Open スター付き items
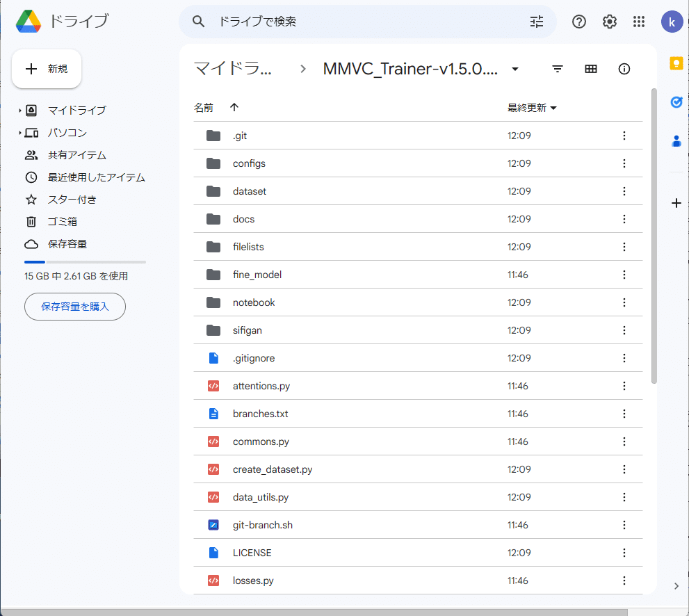Image resolution: width=689 pixels, height=616 pixels. pyautogui.click(x=72, y=200)
